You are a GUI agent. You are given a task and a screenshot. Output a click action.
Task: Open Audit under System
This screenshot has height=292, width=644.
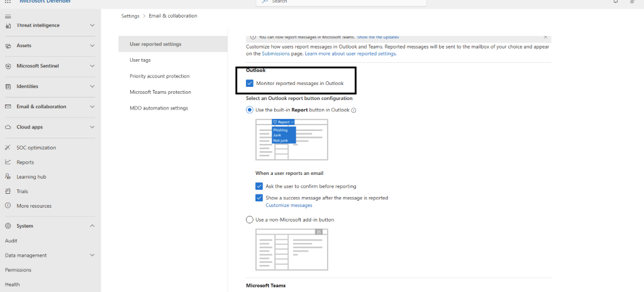coord(11,240)
